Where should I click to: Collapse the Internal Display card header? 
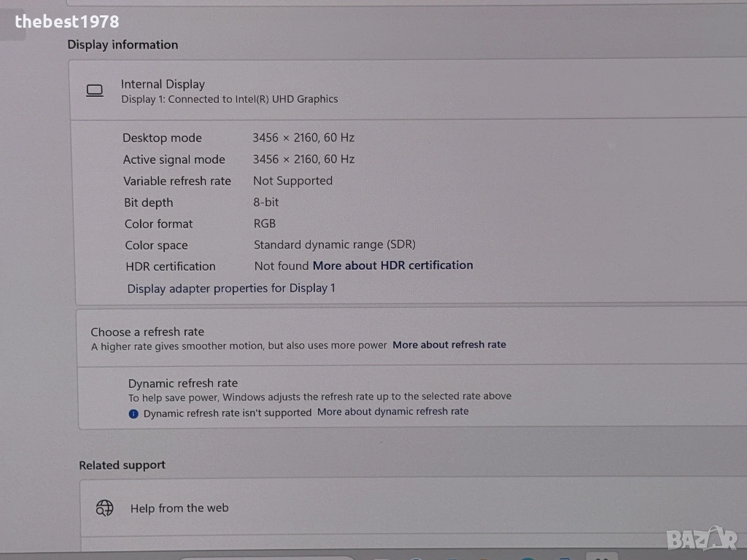click(x=409, y=90)
